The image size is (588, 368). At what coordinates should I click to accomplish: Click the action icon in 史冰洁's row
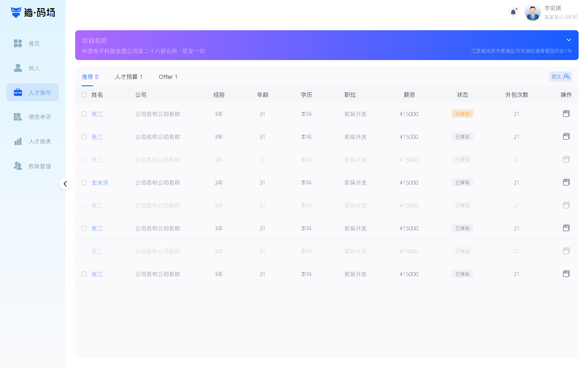(x=566, y=182)
